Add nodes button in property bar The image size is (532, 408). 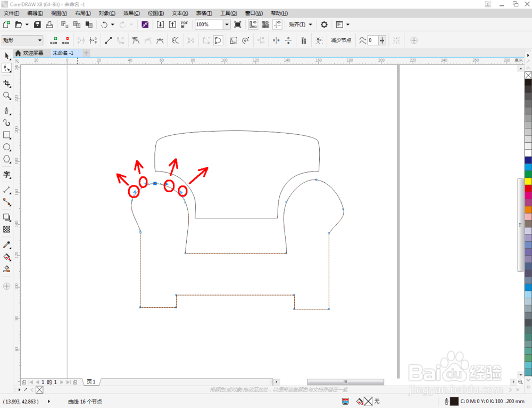coord(54,40)
